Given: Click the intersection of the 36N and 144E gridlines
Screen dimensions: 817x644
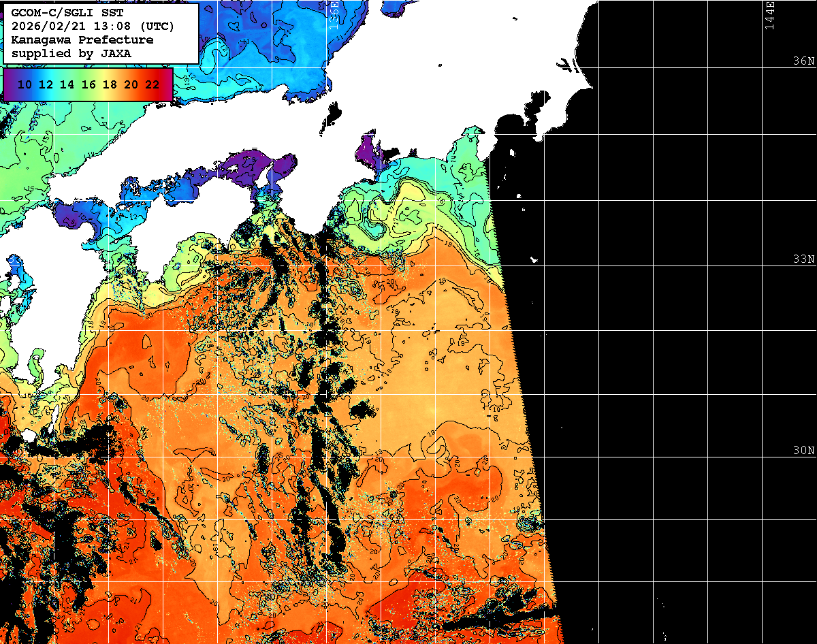Looking at the screenshot, I should coord(762,67).
